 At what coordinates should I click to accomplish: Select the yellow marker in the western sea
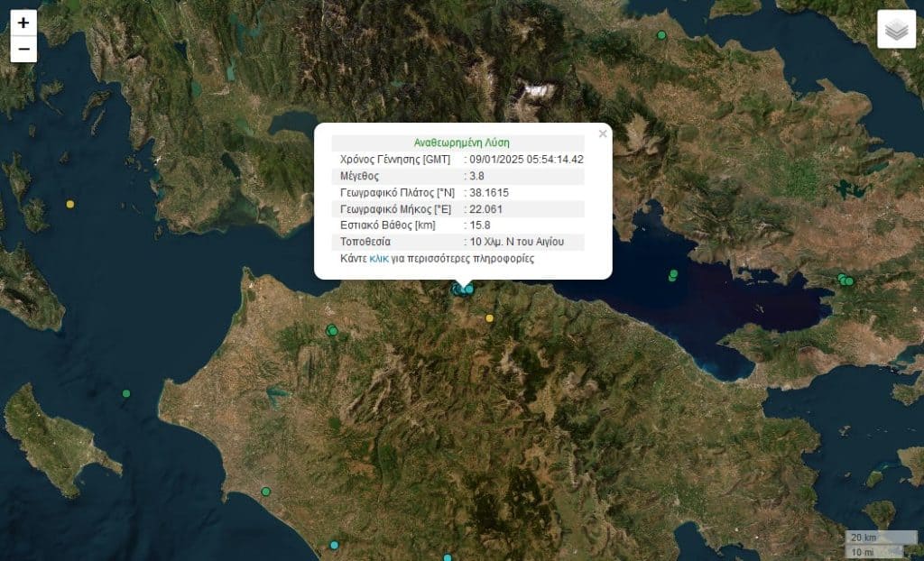[70, 204]
